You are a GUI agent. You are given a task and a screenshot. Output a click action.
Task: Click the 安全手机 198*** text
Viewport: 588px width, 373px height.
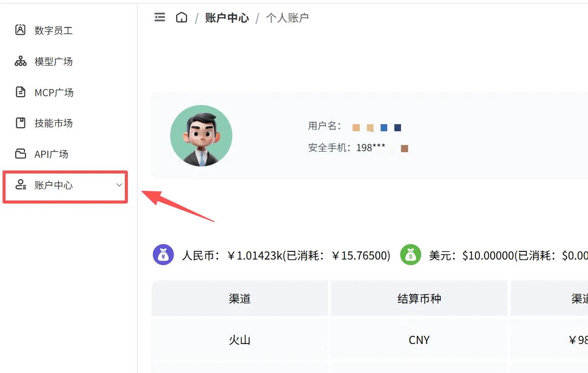(346, 148)
